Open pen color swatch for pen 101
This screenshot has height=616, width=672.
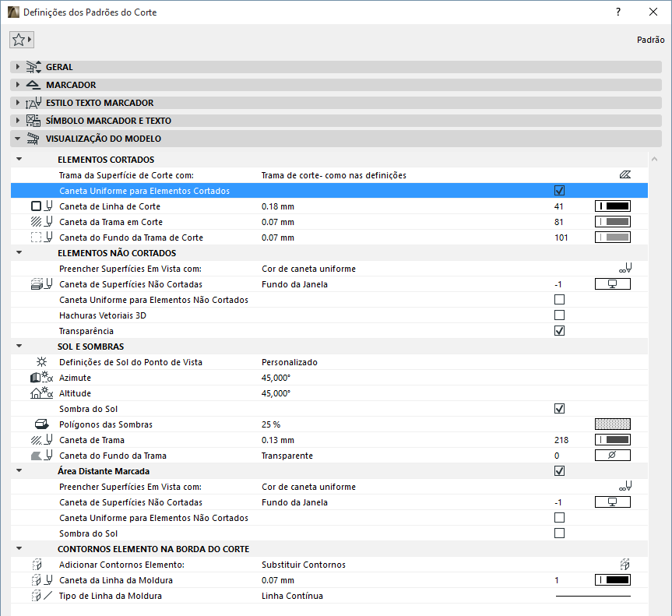pyautogui.click(x=612, y=237)
